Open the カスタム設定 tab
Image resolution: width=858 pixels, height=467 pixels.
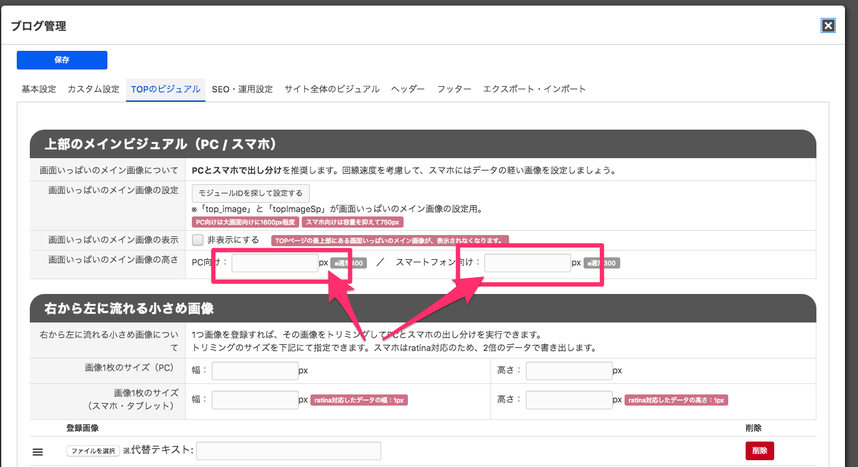93,89
